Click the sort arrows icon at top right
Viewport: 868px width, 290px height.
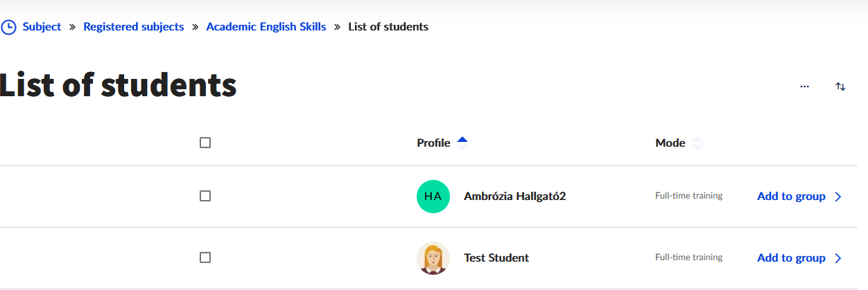pyautogui.click(x=840, y=87)
